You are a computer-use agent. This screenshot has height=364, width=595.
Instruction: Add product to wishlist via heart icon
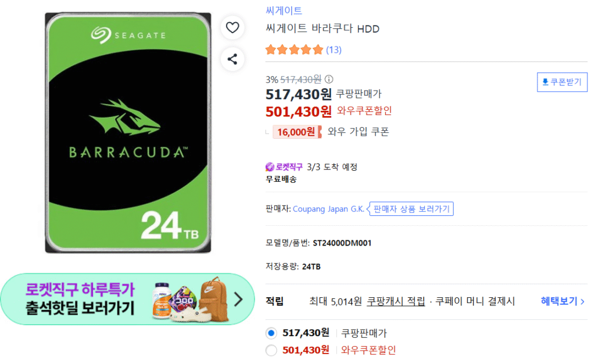[x=232, y=27]
